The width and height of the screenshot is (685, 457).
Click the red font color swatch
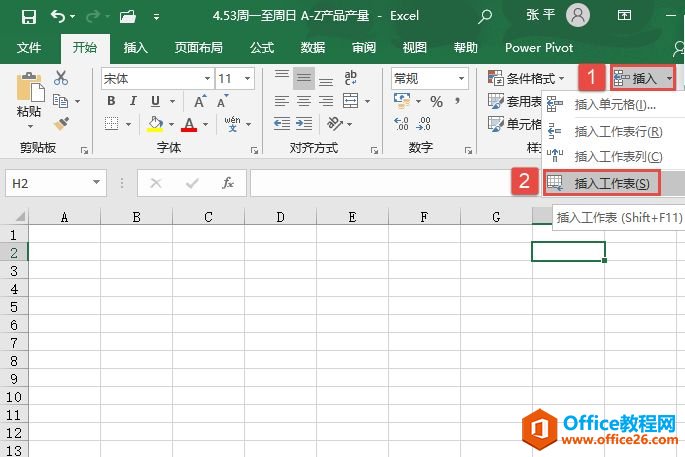click(189, 124)
